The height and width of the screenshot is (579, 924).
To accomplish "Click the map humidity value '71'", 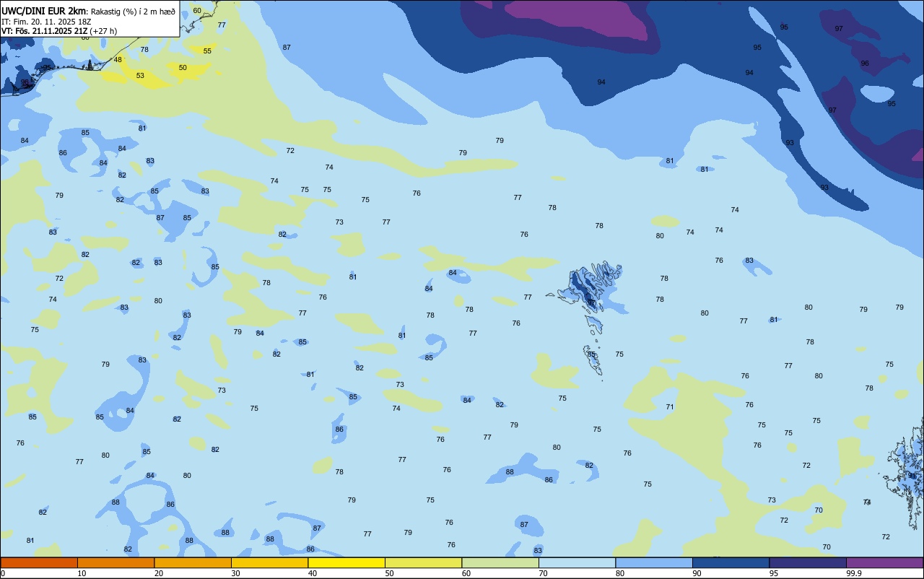I will click(x=670, y=406).
